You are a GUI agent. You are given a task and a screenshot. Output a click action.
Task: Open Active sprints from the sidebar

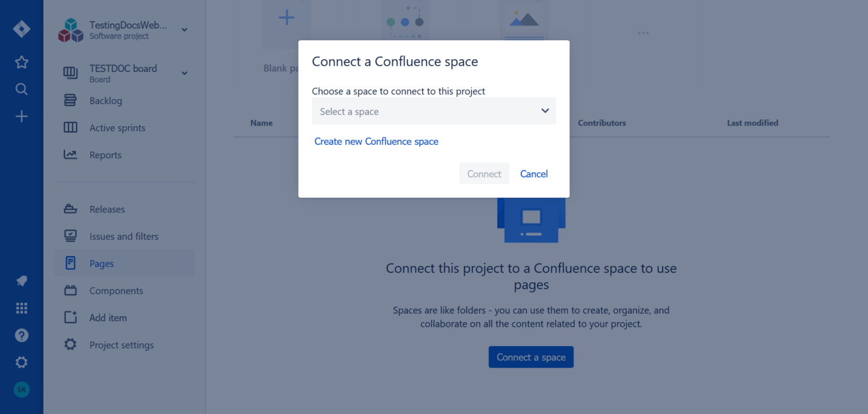[x=117, y=127]
